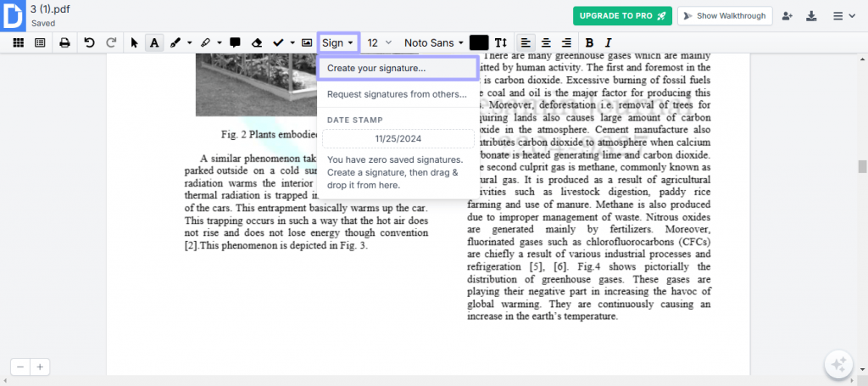
Task: Open the page thumbnails grid view
Action: point(17,42)
